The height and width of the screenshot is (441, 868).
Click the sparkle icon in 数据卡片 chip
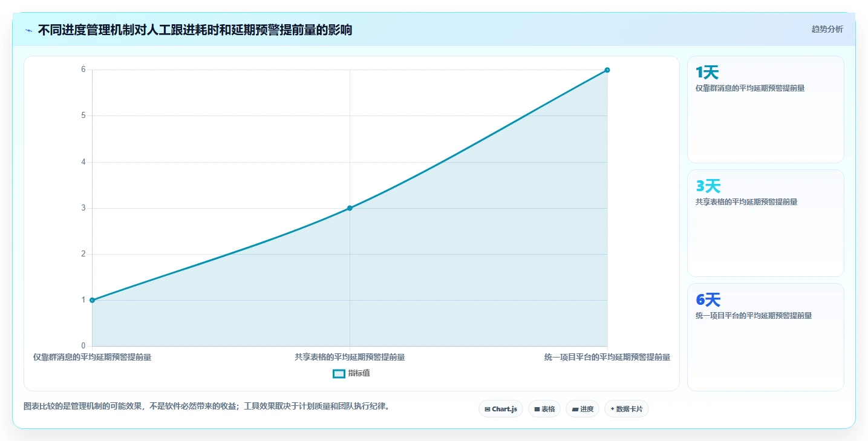[x=612, y=410]
